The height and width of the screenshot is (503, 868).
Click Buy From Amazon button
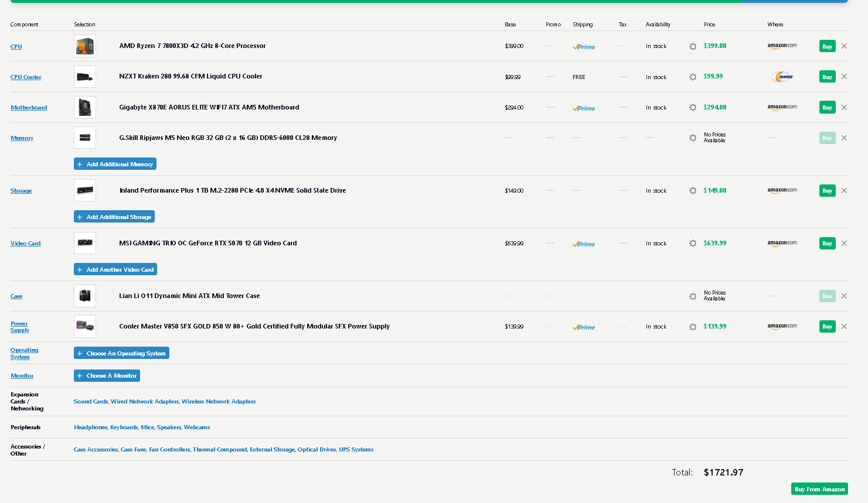coord(819,489)
